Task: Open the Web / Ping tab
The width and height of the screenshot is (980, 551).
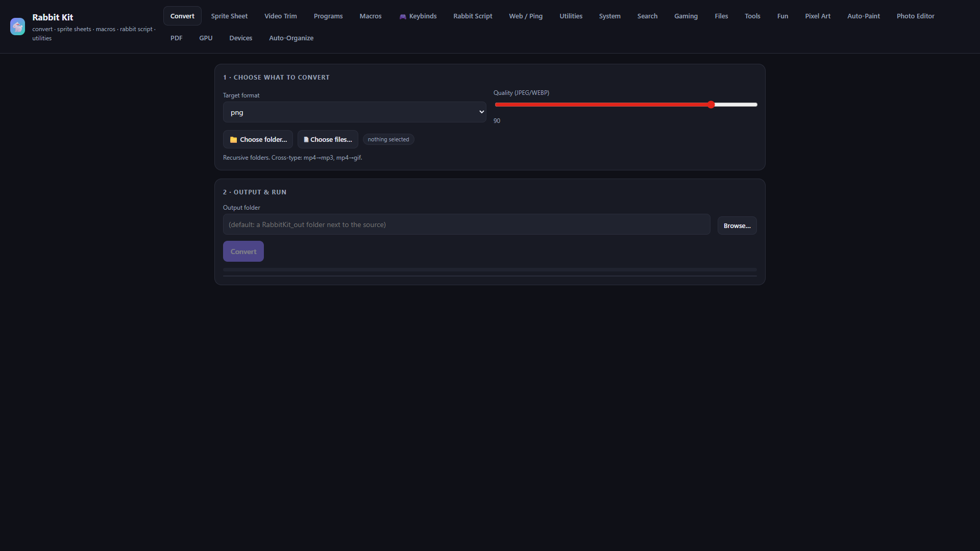Action: click(x=526, y=16)
